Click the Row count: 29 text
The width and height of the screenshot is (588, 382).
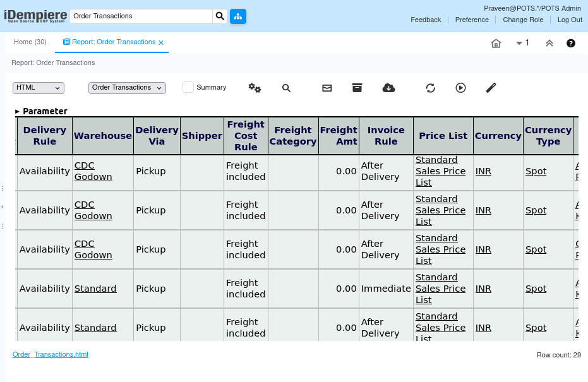click(559, 355)
